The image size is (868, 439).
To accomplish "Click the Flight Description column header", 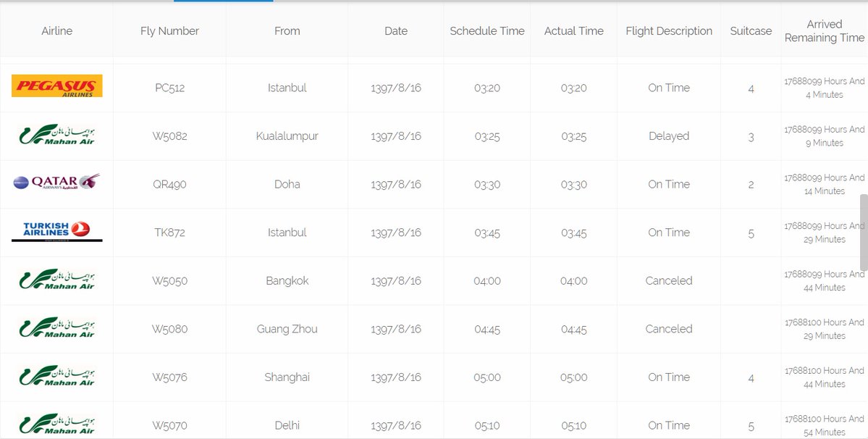I will 669,31.
